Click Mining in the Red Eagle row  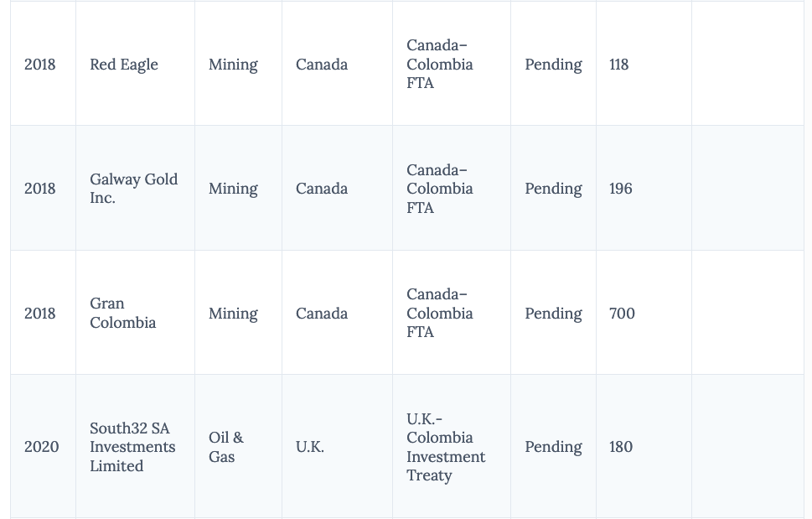(x=233, y=65)
